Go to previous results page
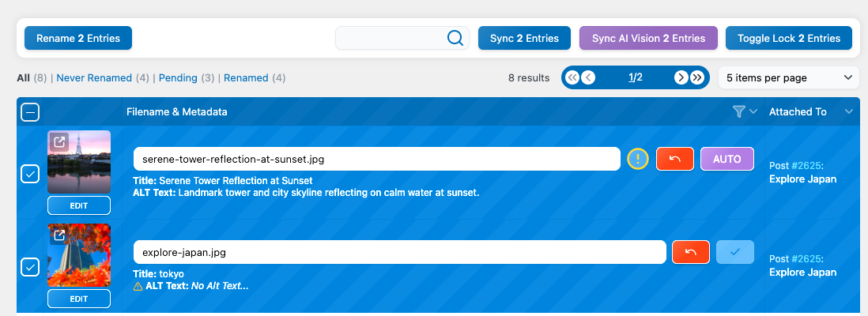 587,77
